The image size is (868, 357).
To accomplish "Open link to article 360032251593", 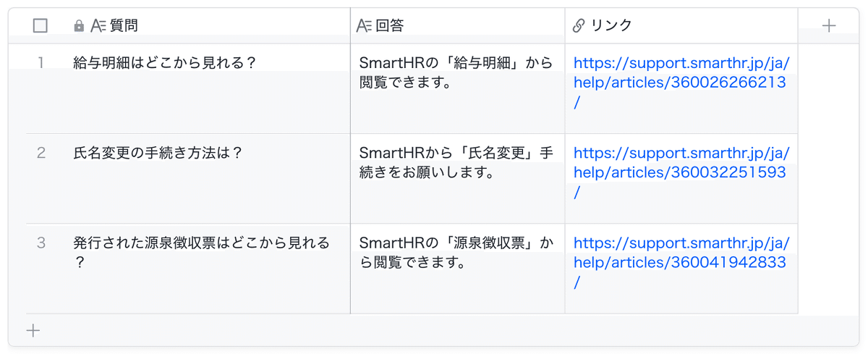I will coord(681,173).
